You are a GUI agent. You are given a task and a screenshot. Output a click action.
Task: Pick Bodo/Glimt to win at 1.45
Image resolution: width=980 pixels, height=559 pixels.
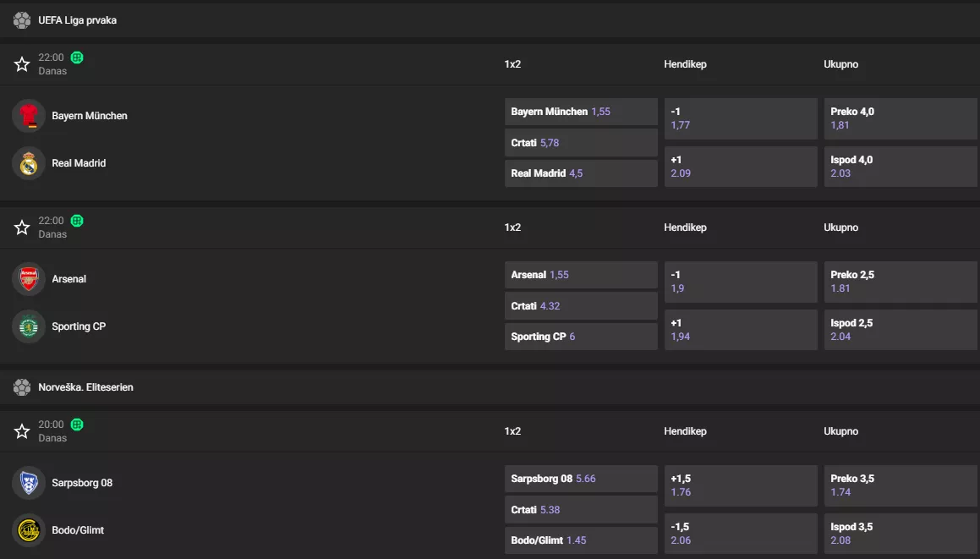tap(580, 540)
